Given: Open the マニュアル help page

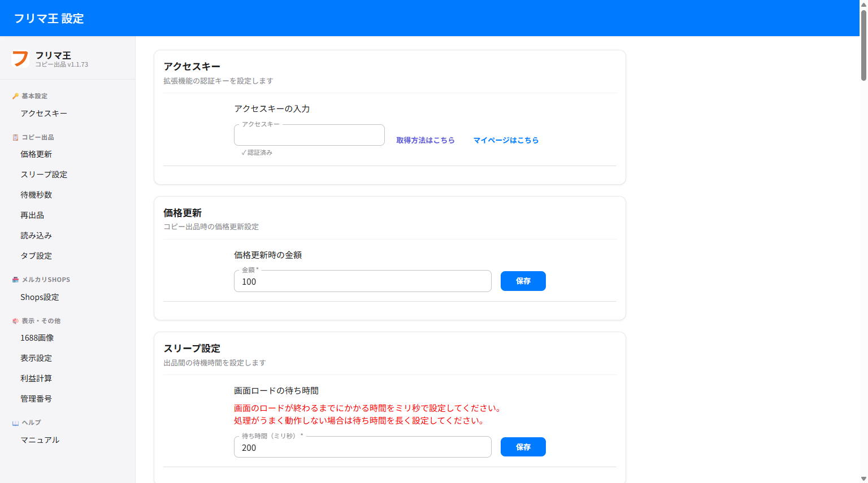Looking at the screenshot, I should click(x=40, y=440).
